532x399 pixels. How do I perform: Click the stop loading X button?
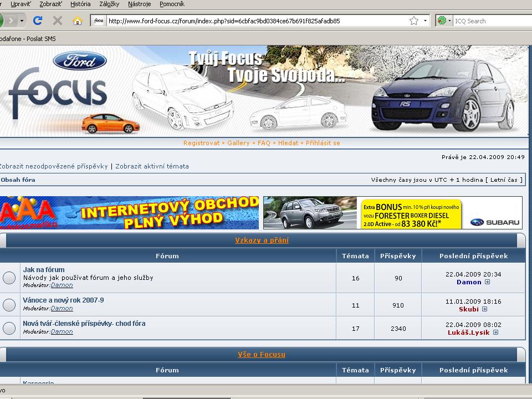[57, 21]
